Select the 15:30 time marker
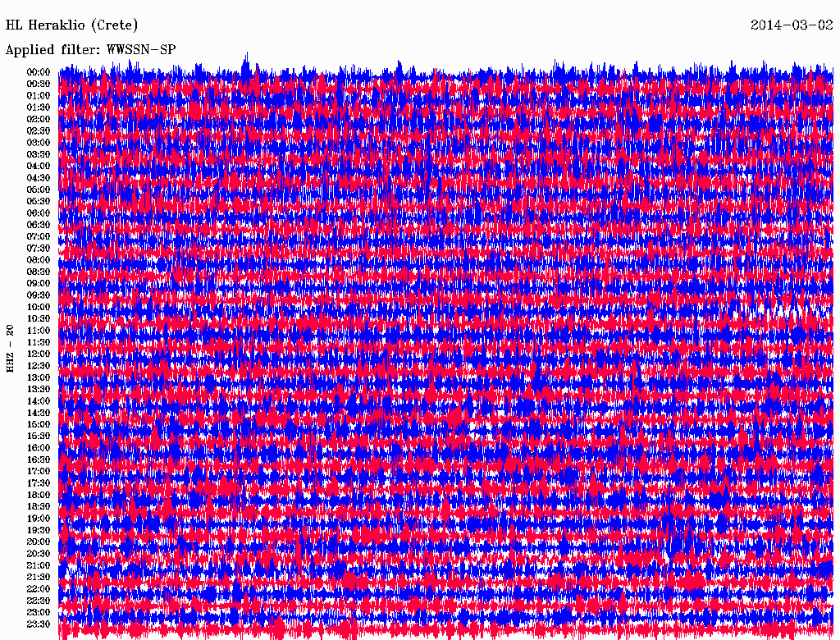 pos(38,436)
